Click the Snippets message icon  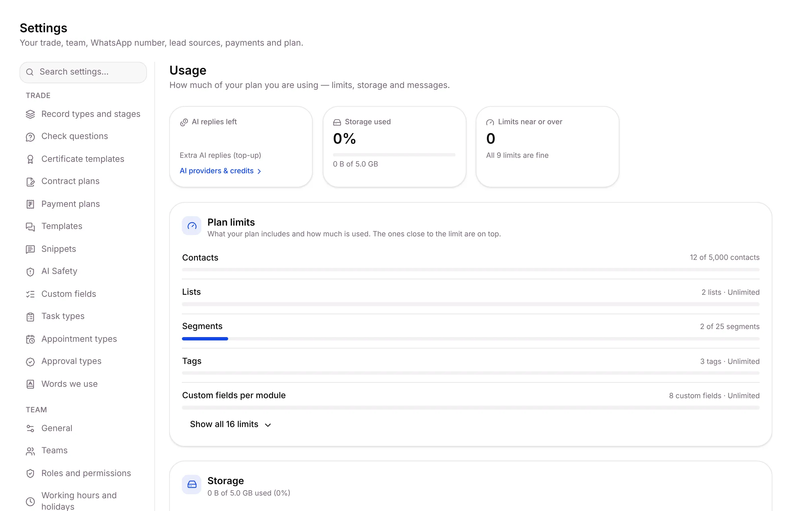point(30,249)
